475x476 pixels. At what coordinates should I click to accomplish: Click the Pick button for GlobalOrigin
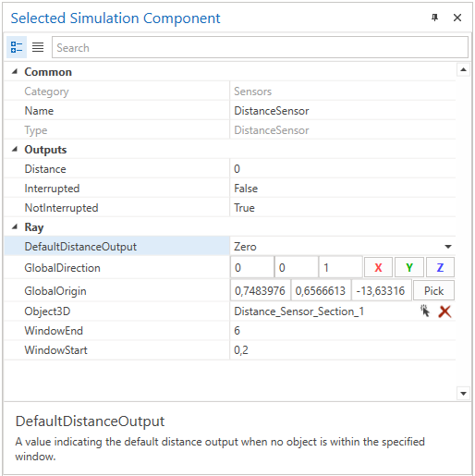tap(433, 290)
